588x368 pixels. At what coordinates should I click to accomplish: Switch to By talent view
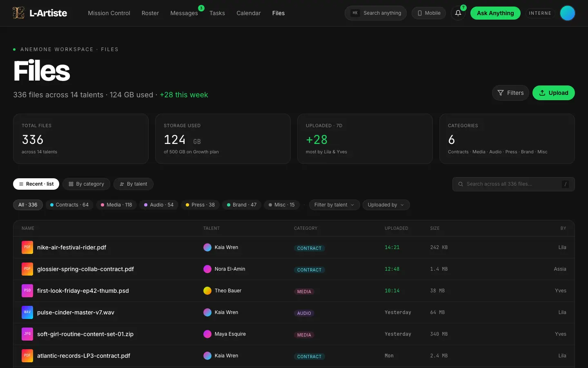click(x=134, y=184)
